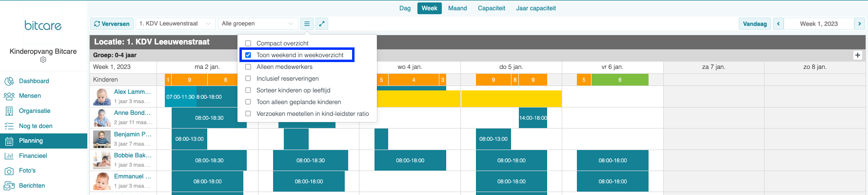
Task: Click the fullscreen expand arrows icon
Action: pyautogui.click(x=322, y=23)
